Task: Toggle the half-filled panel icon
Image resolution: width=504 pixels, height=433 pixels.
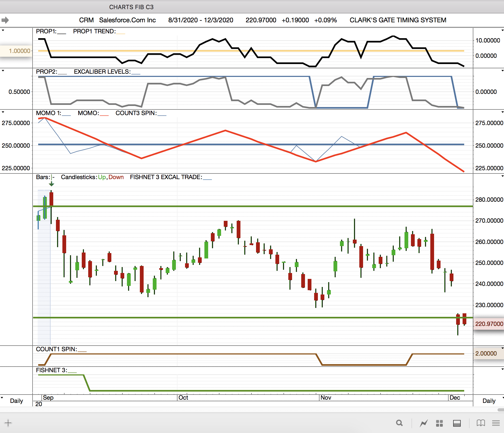Action: [x=457, y=423]
